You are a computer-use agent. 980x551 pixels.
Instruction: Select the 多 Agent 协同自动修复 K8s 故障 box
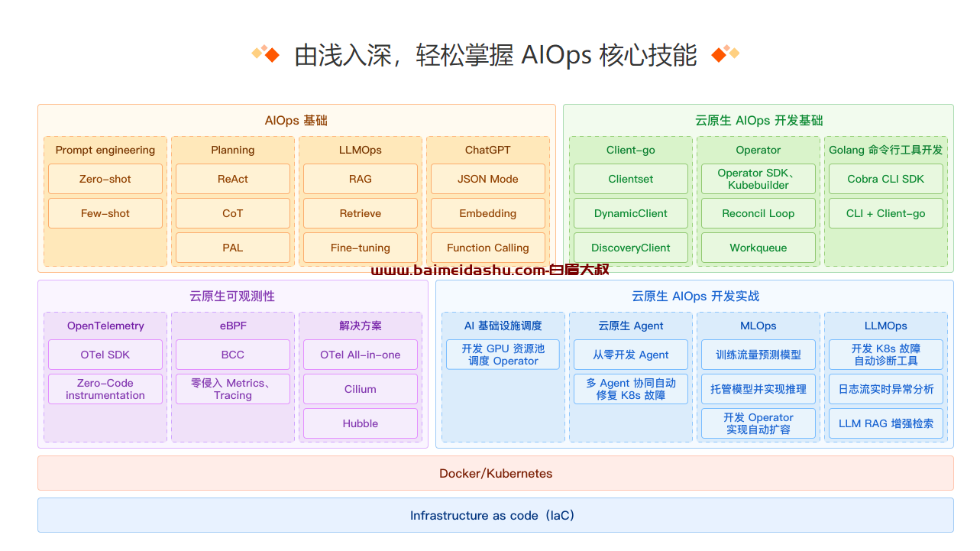[631, 389]
